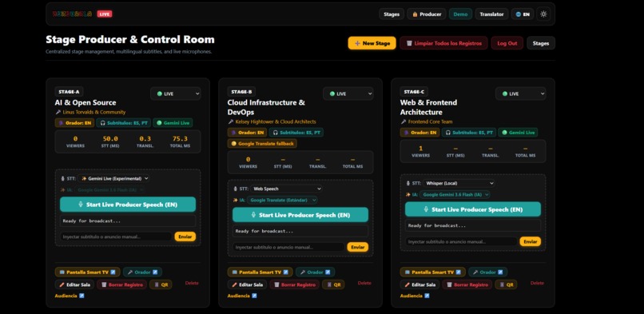This screenshot has width=644, height=314.
Task: Show the QR code for Stage-C
Action: point(506,284)
